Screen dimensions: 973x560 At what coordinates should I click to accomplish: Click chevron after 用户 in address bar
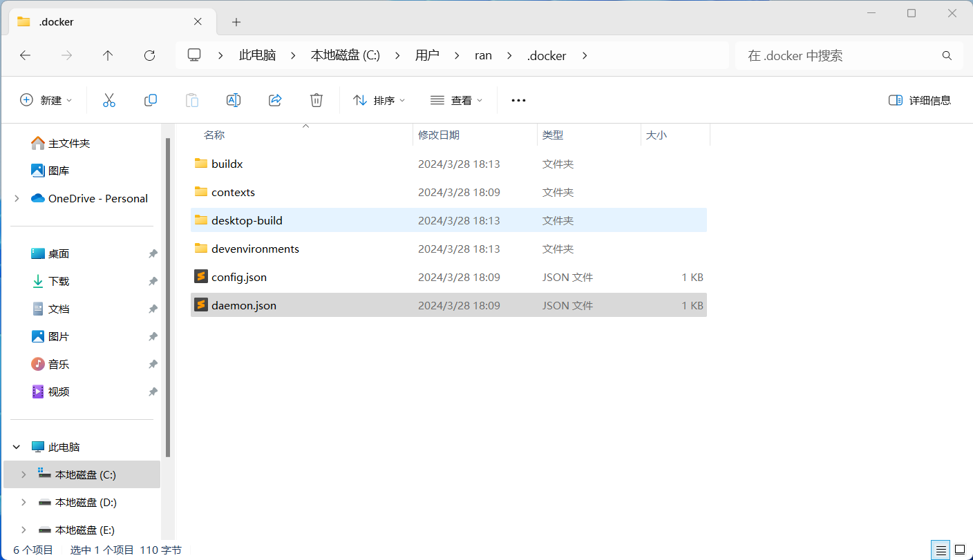[x=457, y=55]
